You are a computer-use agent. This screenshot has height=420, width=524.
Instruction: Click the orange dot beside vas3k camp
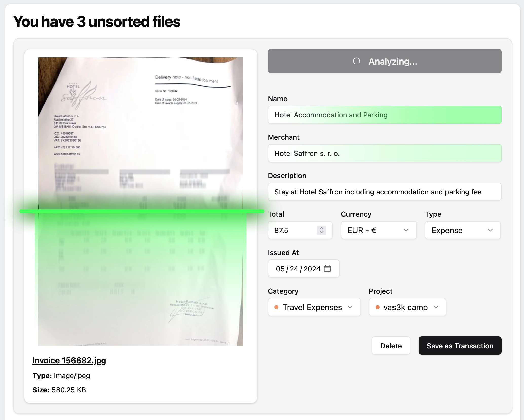coord(377,307)
